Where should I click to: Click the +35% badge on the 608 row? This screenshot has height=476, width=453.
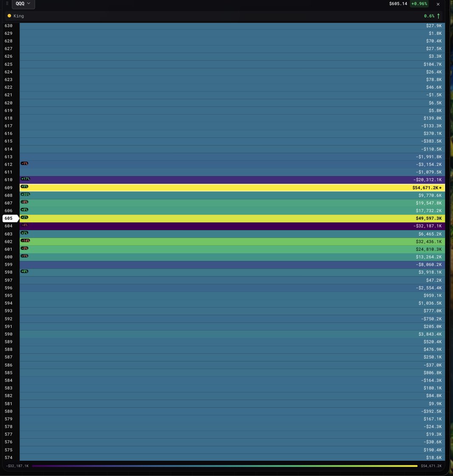(25, 194)
